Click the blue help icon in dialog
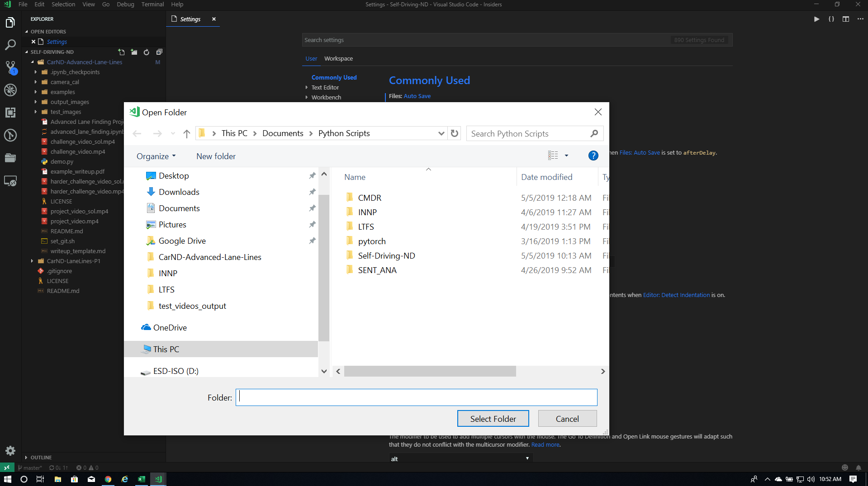This screenshot has height=486, width=868. point(593,156)
